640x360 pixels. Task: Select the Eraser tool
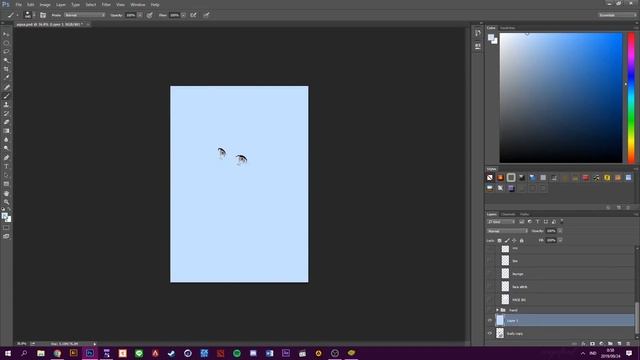tap(6, 122)
